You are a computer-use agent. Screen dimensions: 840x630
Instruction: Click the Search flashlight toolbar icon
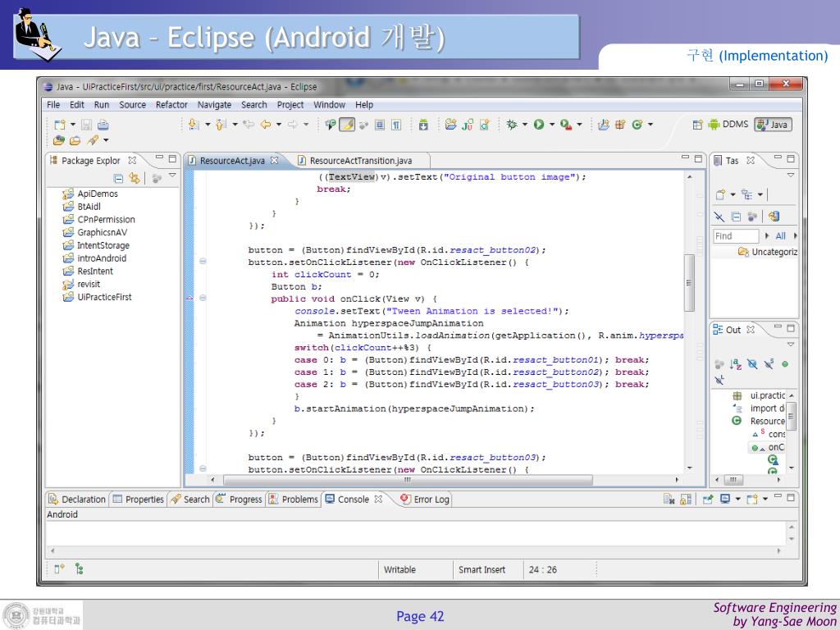pos(93,140)
